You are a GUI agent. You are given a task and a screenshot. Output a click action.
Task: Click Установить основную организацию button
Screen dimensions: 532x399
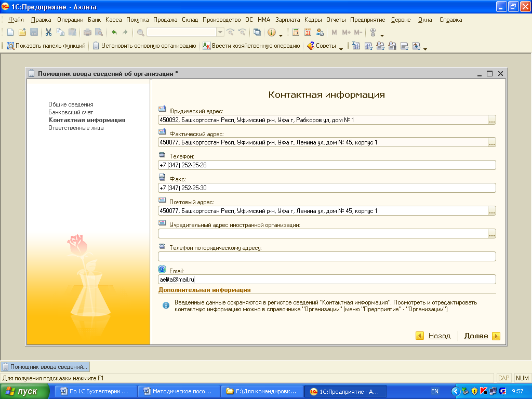[144, 46]
